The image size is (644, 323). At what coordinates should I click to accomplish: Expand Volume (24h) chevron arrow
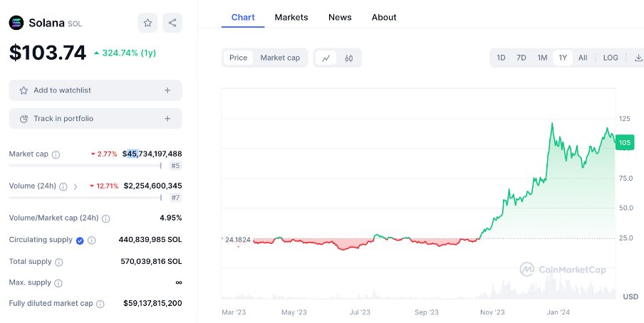[76, 186]
